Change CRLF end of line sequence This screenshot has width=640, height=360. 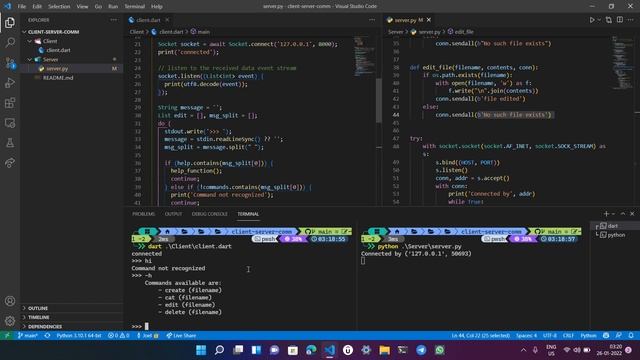coord(568,336)
